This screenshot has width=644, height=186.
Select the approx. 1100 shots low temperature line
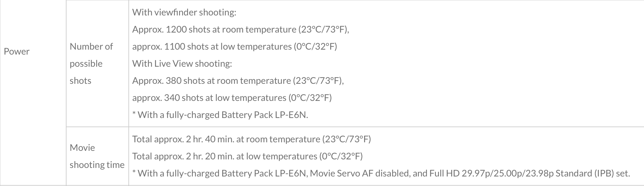234,47
